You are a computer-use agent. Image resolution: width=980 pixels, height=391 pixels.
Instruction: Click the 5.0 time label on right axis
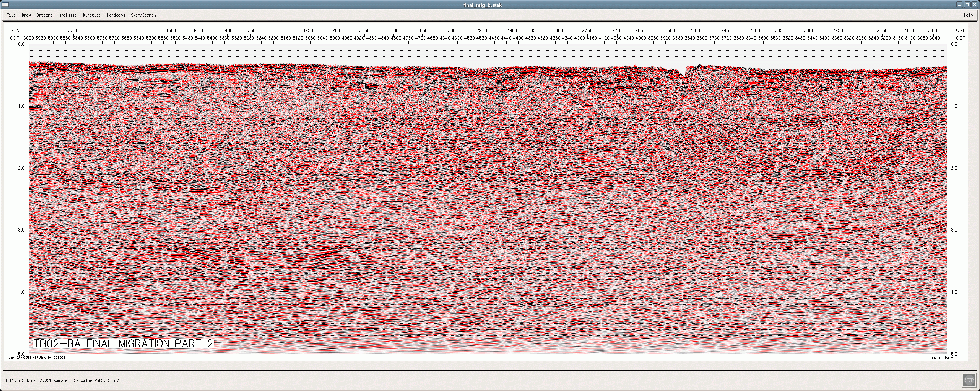(954, 354)
